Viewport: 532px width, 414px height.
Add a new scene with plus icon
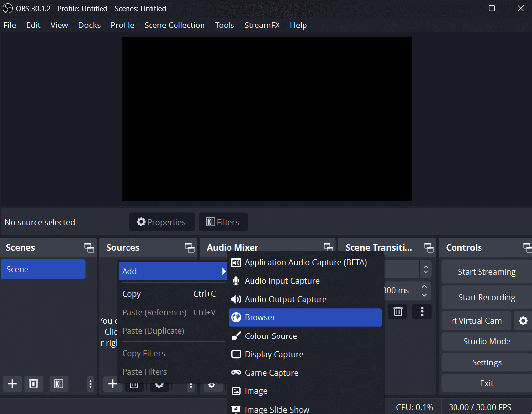(x=12, y=384)
